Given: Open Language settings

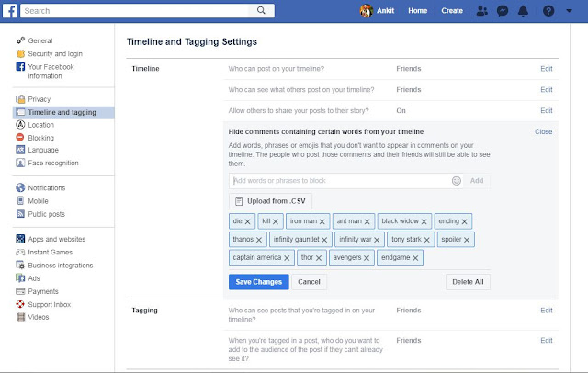Looking at the screenshot, I should pyautogui.click(x=43, y=150).
